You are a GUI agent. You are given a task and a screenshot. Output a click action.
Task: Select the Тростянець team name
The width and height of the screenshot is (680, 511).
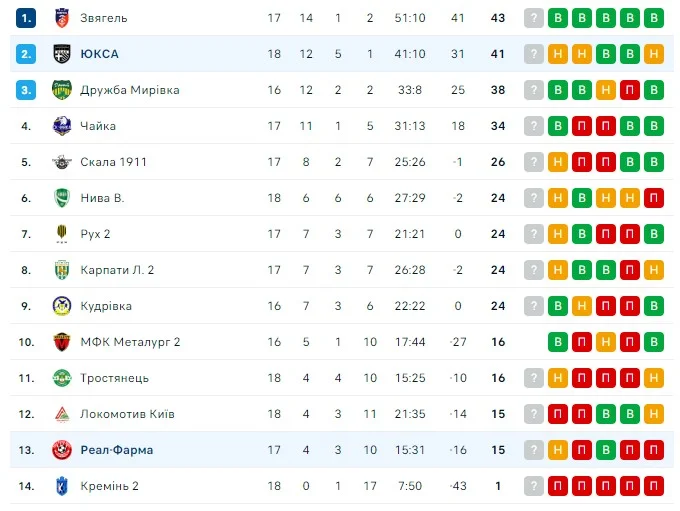(114, 378)
